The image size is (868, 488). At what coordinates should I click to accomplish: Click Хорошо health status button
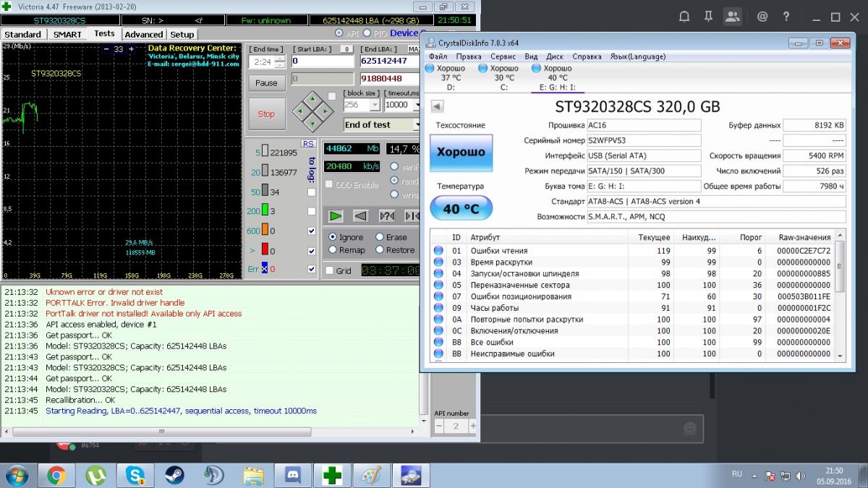point(461,153)
